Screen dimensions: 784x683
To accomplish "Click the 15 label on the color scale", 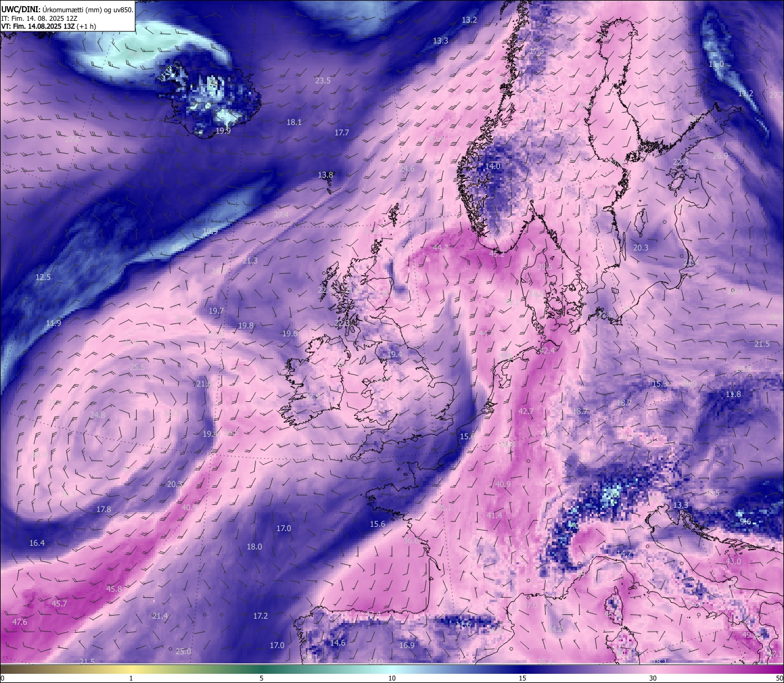I will (522, 678).
